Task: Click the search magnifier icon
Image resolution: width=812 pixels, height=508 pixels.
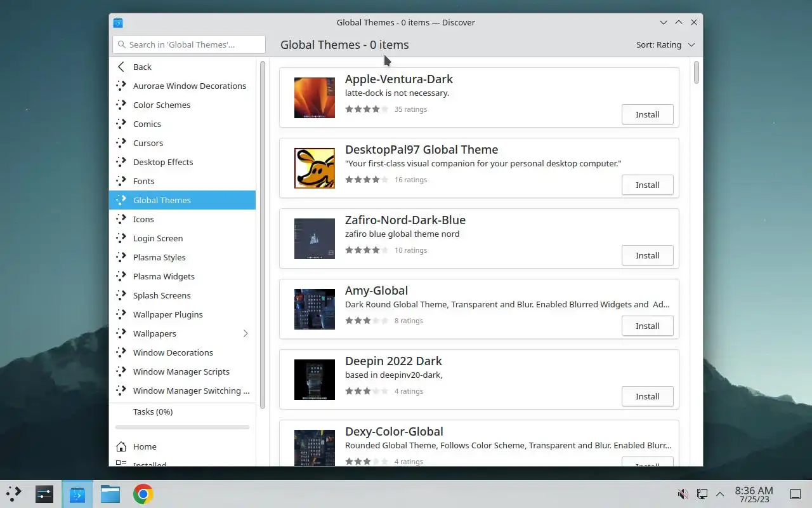Action: pyautogui.click(x=121, y=44)
